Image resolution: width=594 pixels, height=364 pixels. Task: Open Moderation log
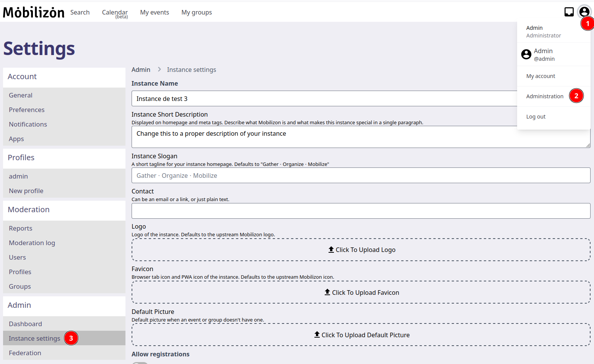pyautogui.click(x=64, y=243)
